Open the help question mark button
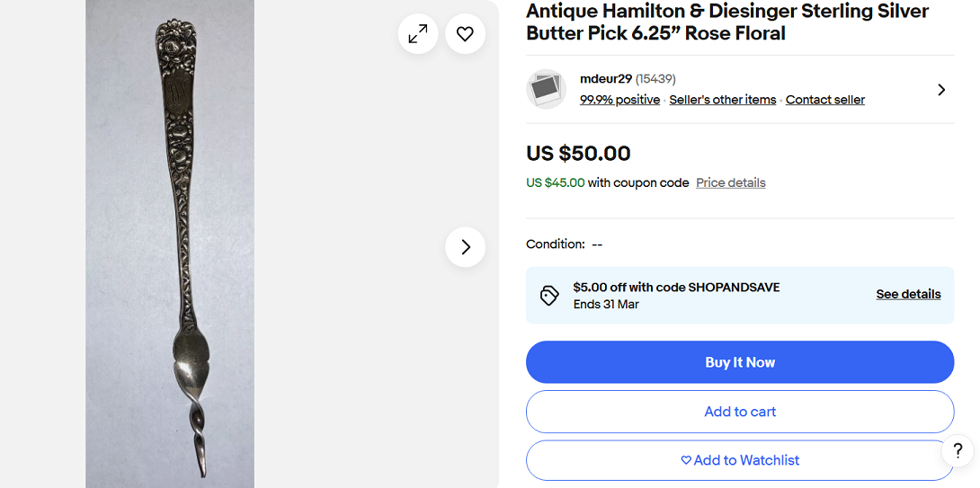Image resolution: width=980 pixels, height=488 pixels. pyautogui.click(x=958, y=450)
